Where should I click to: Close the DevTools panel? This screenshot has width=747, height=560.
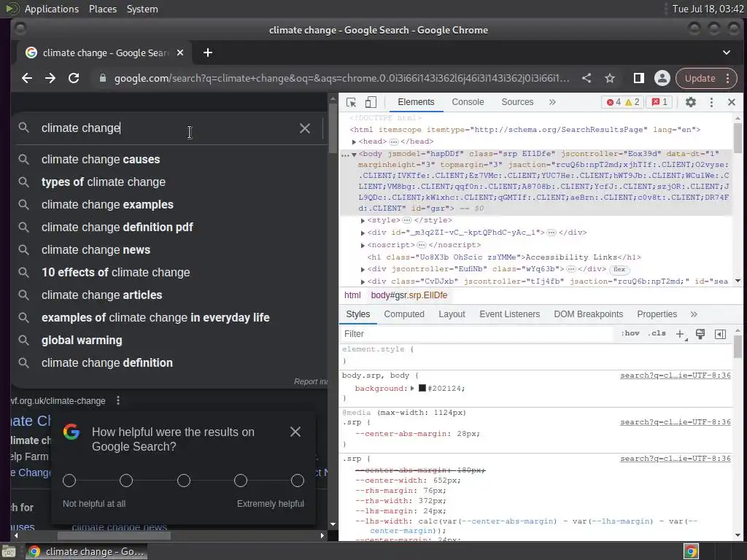[x=732, y=102]
